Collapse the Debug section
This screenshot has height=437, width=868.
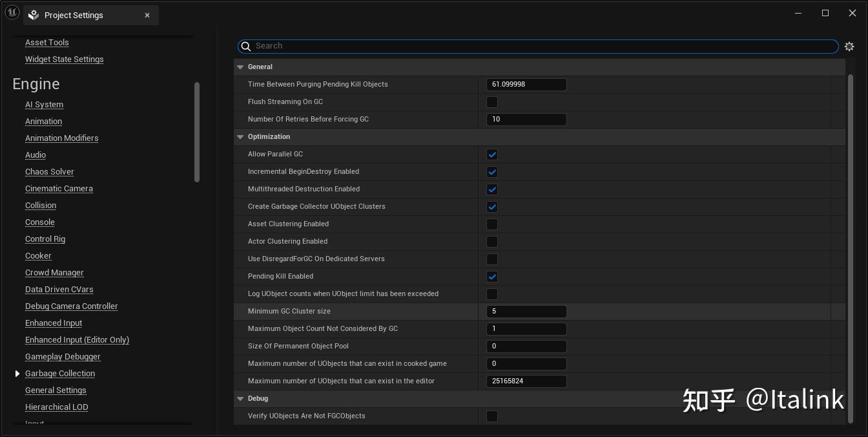click(241, 399)
